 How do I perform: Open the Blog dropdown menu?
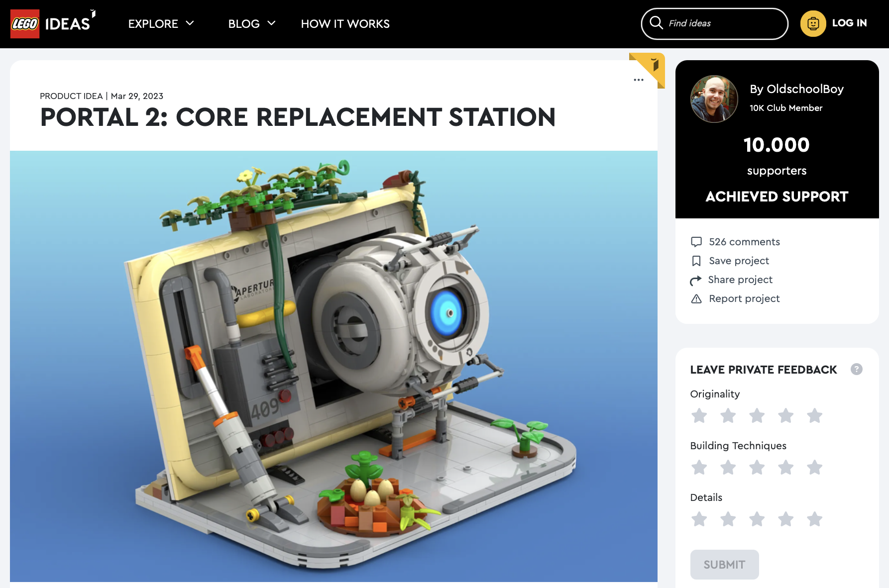[x=252, y=24]
